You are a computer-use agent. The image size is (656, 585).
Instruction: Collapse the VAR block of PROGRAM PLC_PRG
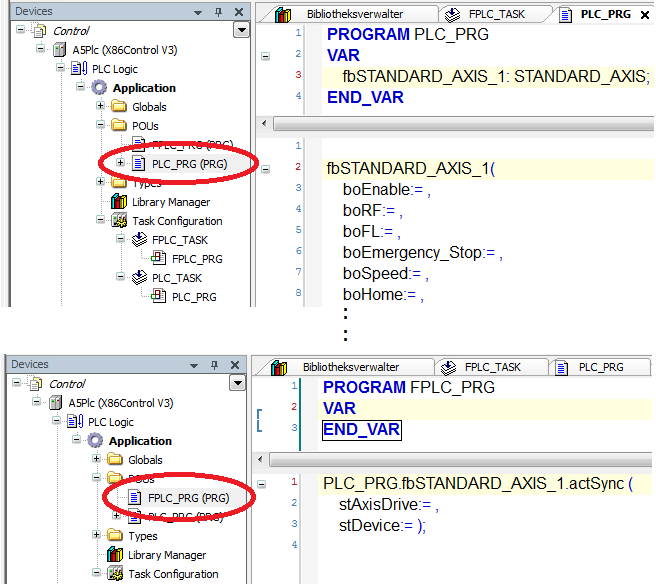click(266, 56)
